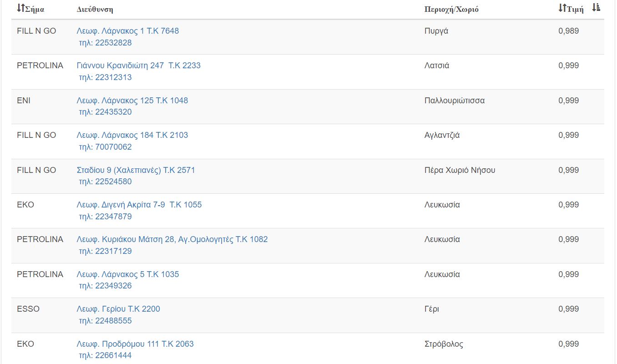Open the Λεωφ. Λάρνακος 5 Τ.Κ 1035 link

[x=127, y=274]
